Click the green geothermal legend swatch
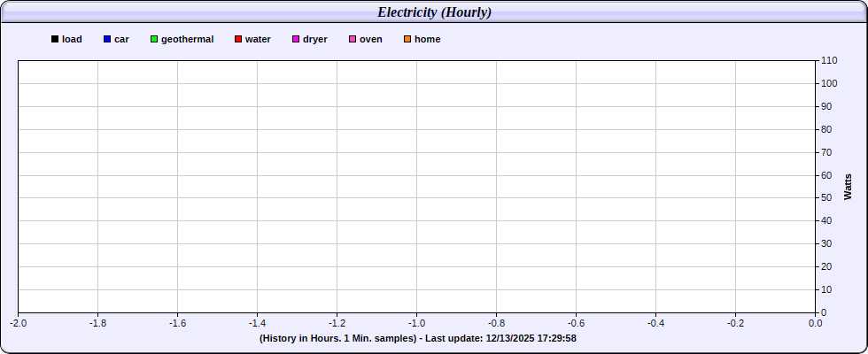Image resolution: width=868 pixels, height=354 pixels. [154, 40]
